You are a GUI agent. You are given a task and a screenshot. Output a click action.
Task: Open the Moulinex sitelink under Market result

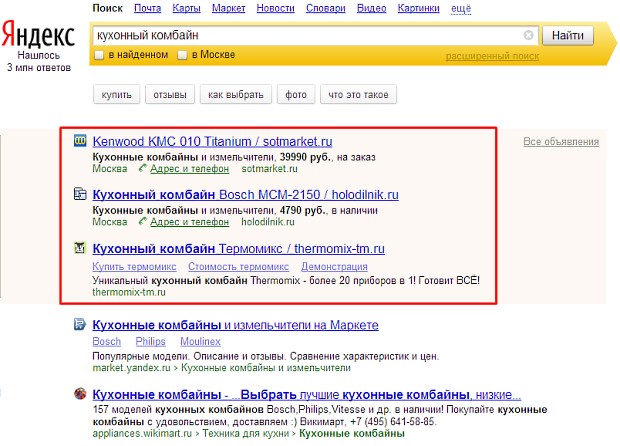200,341
